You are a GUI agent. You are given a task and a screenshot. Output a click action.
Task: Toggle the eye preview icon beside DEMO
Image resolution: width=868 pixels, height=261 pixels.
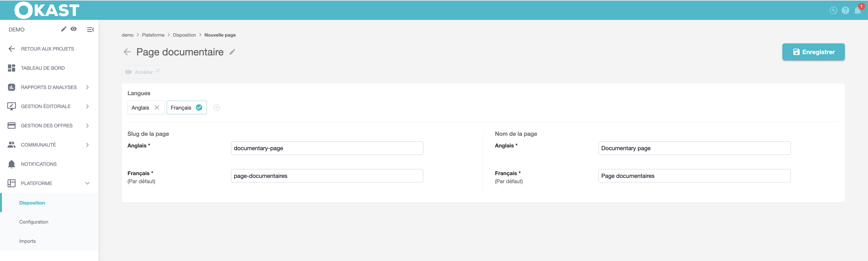pos(74,29)
